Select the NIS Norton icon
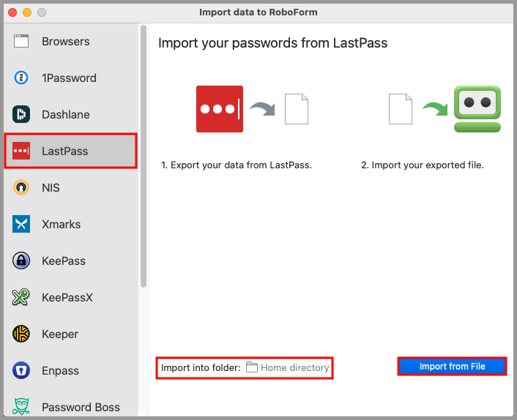Screen dimensions: 517x420 pyautogui.click(x=21, y=188)
